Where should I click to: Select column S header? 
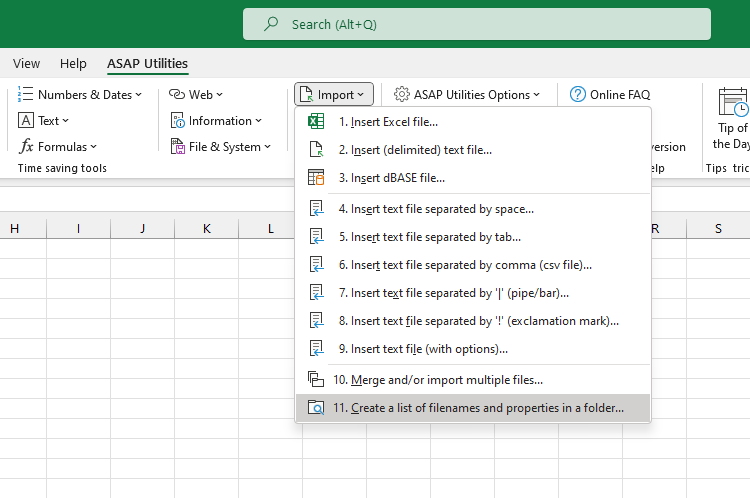[x=718, y=229]
